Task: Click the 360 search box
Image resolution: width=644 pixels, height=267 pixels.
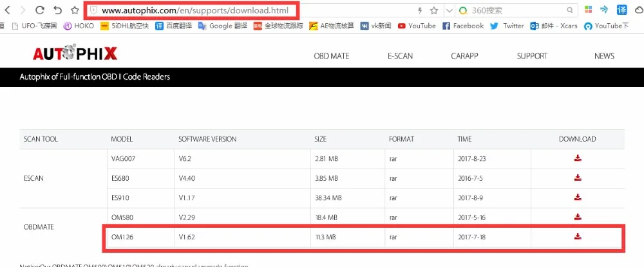Action: click(518, 11)
